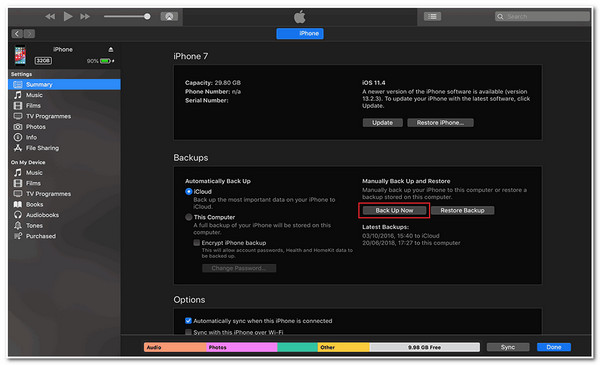Click the Done button
This screenshot has height=365, width=600.
pos(554,347)
